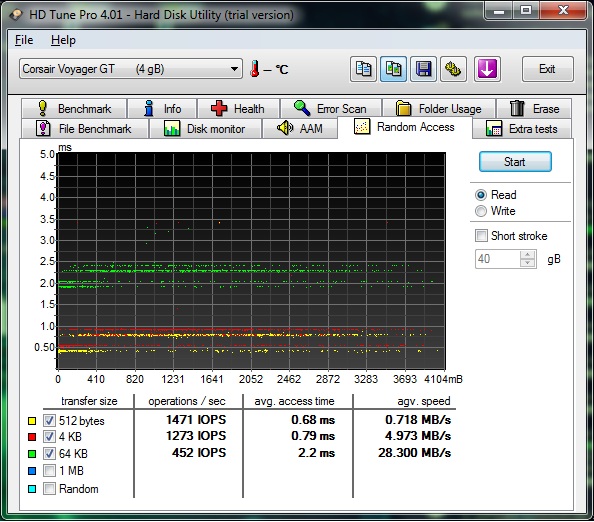Image resolution: width=594 pixels, height=522 pixels.
Task: Select the Write radio button
Action: click(x=481, y=211)
